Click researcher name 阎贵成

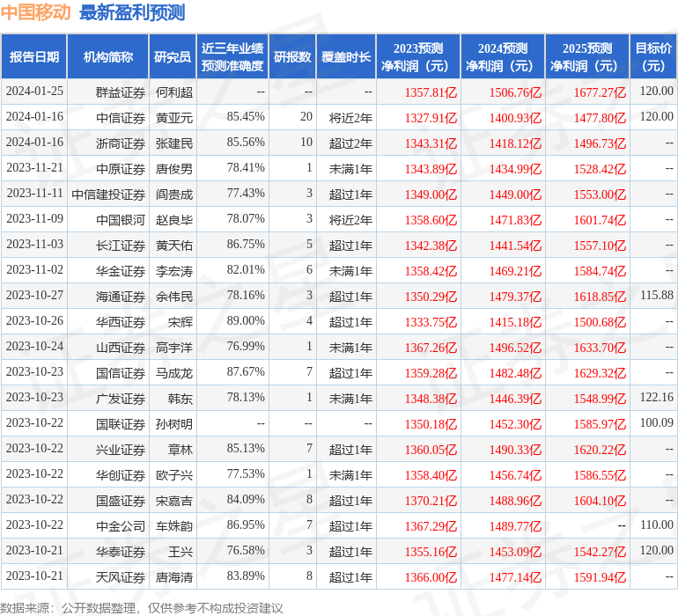click(174, 194)
